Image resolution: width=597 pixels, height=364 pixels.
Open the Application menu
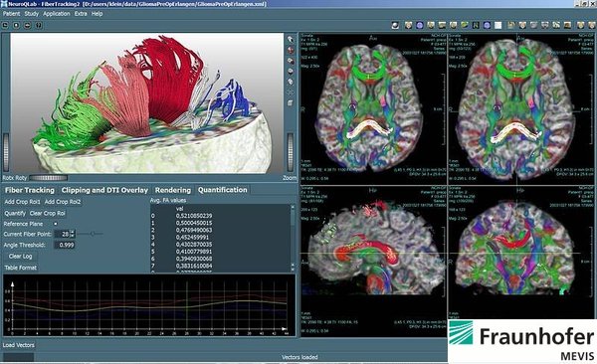click(57, 14)
